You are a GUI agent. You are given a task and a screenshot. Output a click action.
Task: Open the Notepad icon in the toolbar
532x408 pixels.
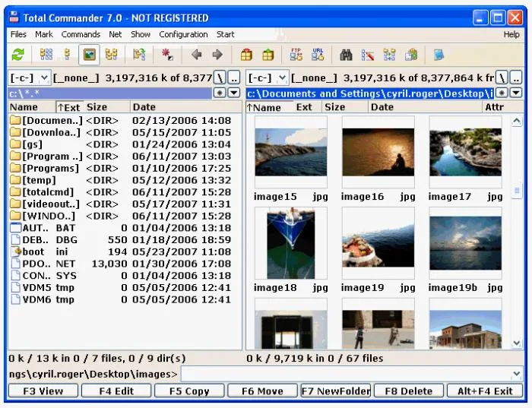coord(439,55)
